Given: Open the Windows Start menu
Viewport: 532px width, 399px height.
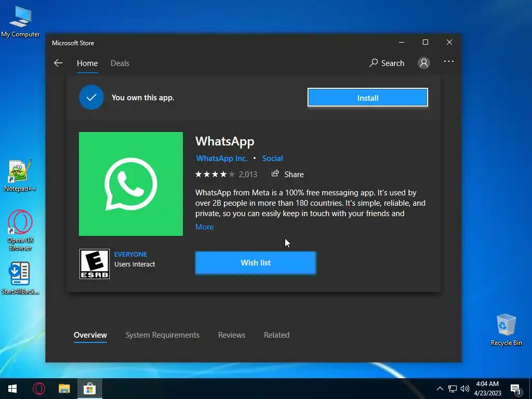Looking at the screenshot, I should [12, 389].
